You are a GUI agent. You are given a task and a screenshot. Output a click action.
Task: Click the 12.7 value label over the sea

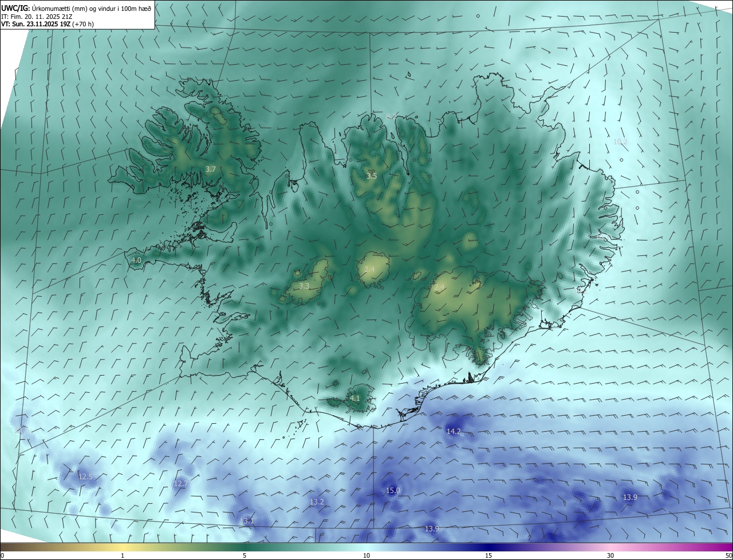(180, 483)
